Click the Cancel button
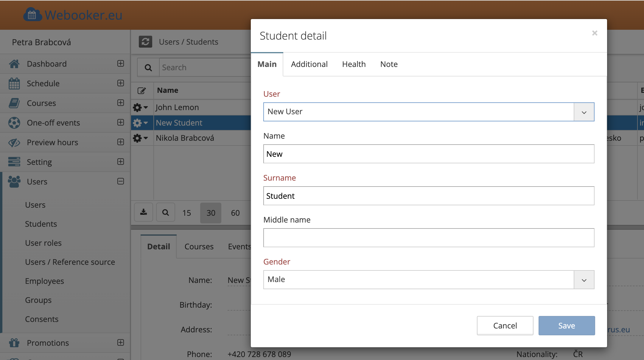Screen dimensions: 644x360 505,325
